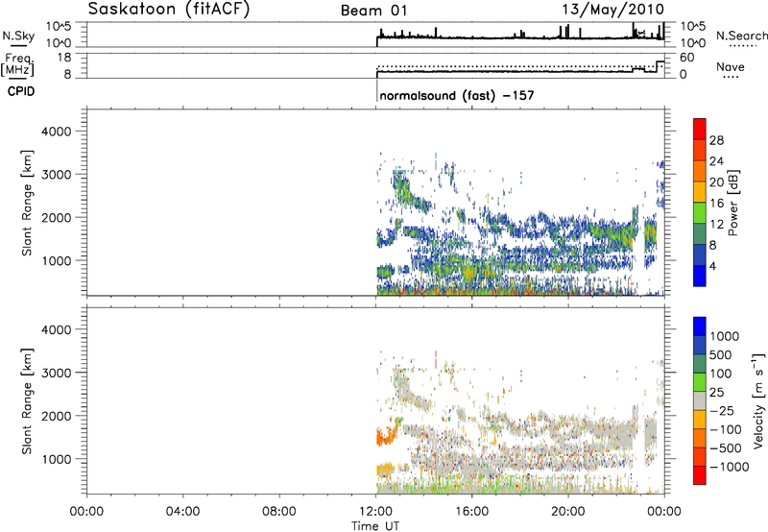Click the '3000' tick of the velocity panel
This screenshot has width=768, height=532.
[56, 373]
